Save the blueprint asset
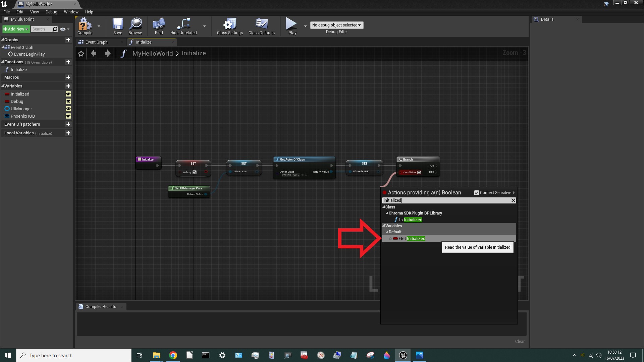Viewport: 644px width, 362px height. 117,26
